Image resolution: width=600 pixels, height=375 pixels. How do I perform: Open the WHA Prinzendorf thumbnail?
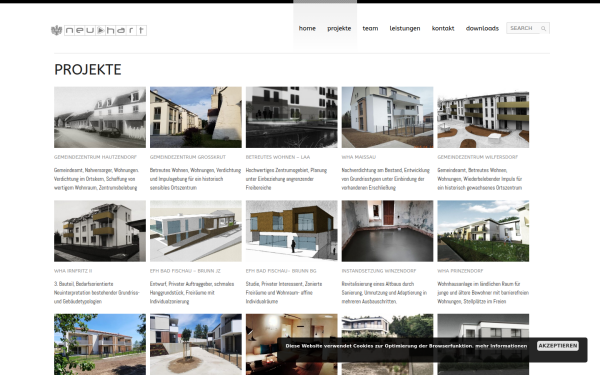(x=483, y=231)
